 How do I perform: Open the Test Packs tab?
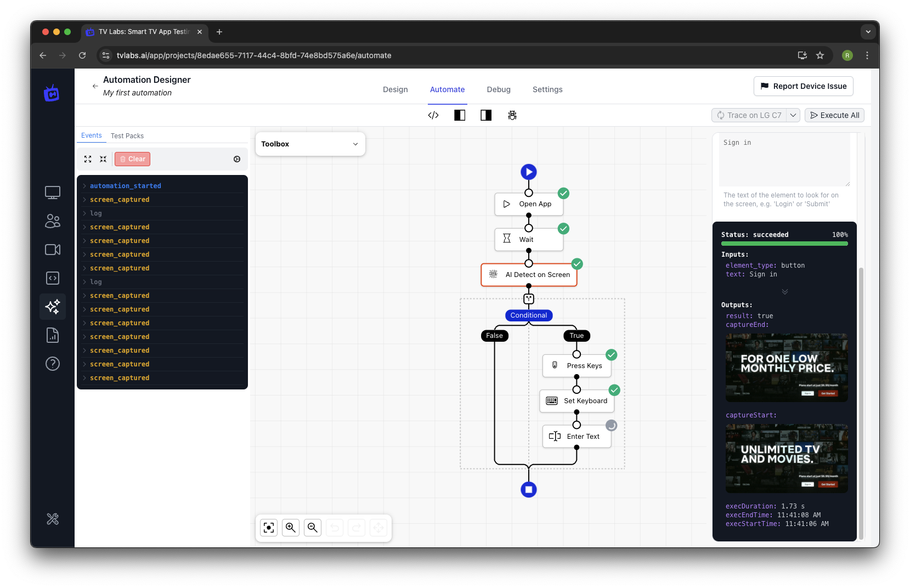tap(127, 135)
